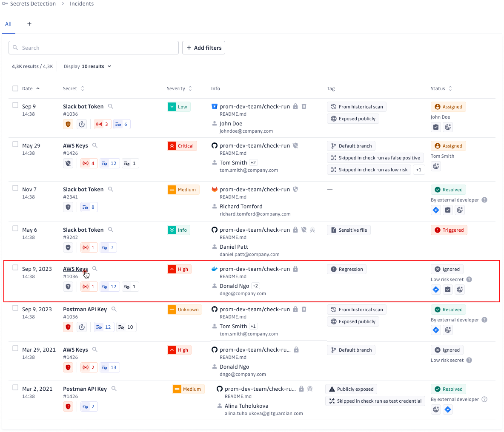The width and height of the screenshot is (504, 432).
Task: Click the Add filters button
Action: point(203,48)
